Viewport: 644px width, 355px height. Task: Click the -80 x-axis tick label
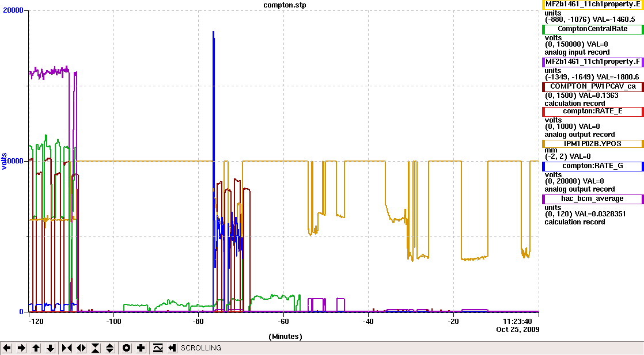pos(198,322)
